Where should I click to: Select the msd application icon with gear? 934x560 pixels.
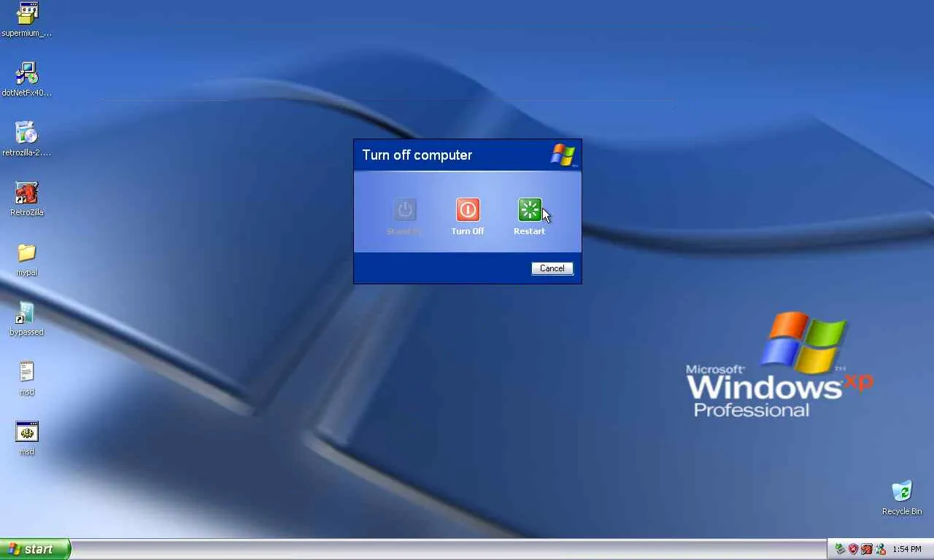(27, 432)
